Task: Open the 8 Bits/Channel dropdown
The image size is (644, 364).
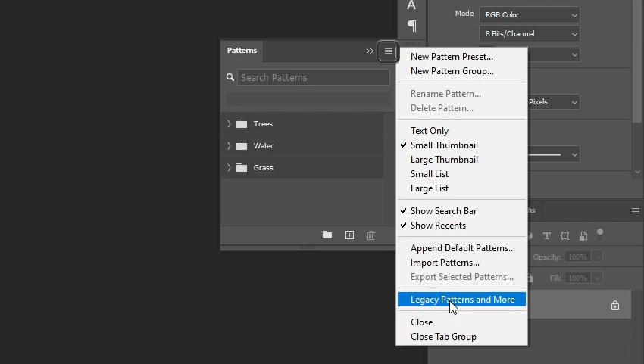Action: coord(529,34)
